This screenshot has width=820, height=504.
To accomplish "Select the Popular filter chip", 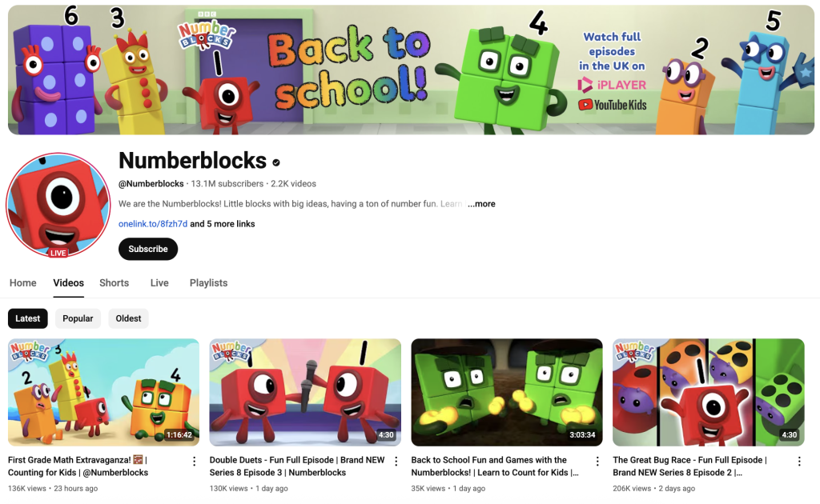I will (78, 318).
